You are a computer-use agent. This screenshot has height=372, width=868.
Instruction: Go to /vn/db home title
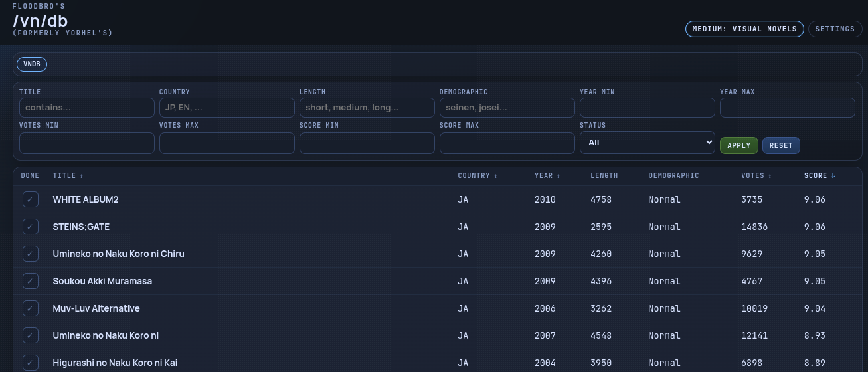pyautogui.click(x=41, y=21)
